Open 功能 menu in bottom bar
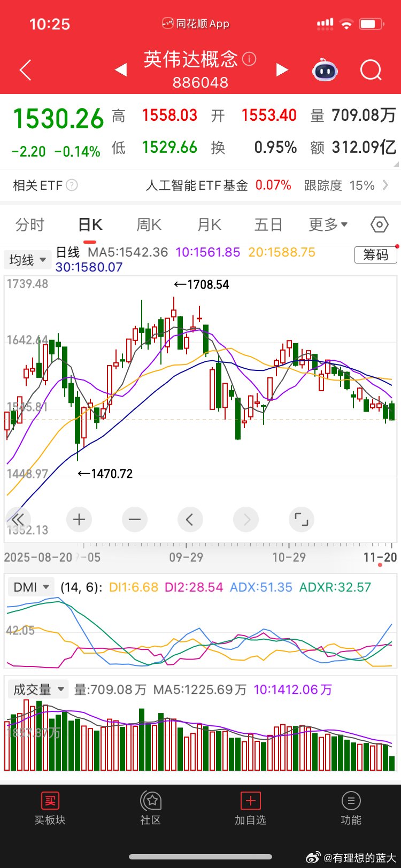 click(351, 809)
